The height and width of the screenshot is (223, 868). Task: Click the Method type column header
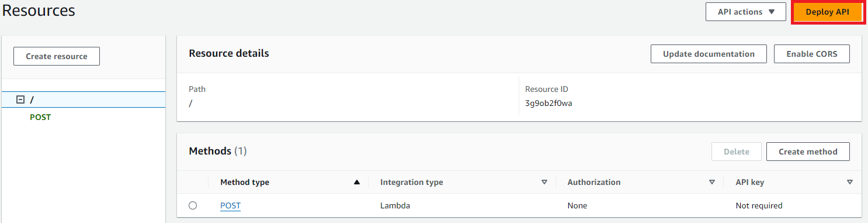pyautogui.click(x=245, y=182)
